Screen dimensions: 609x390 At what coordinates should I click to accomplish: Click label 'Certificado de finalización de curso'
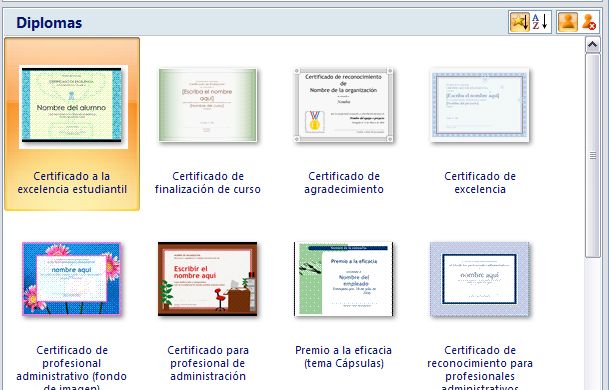click(x=208, y=183)
